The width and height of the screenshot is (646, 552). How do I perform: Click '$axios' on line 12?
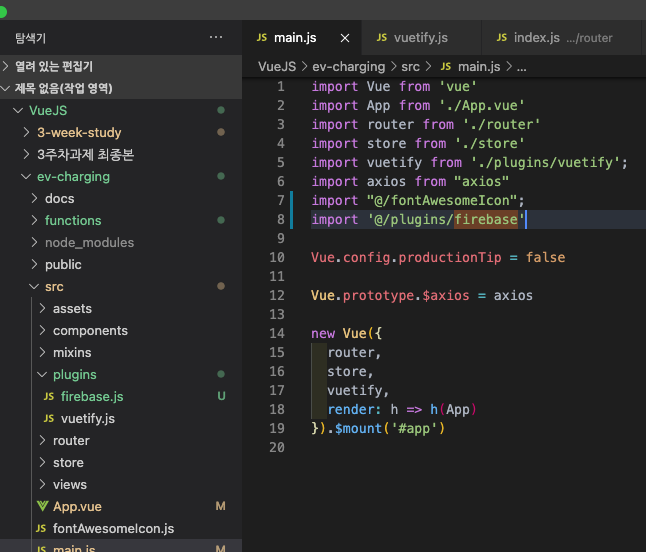click(x=446, y=295)
